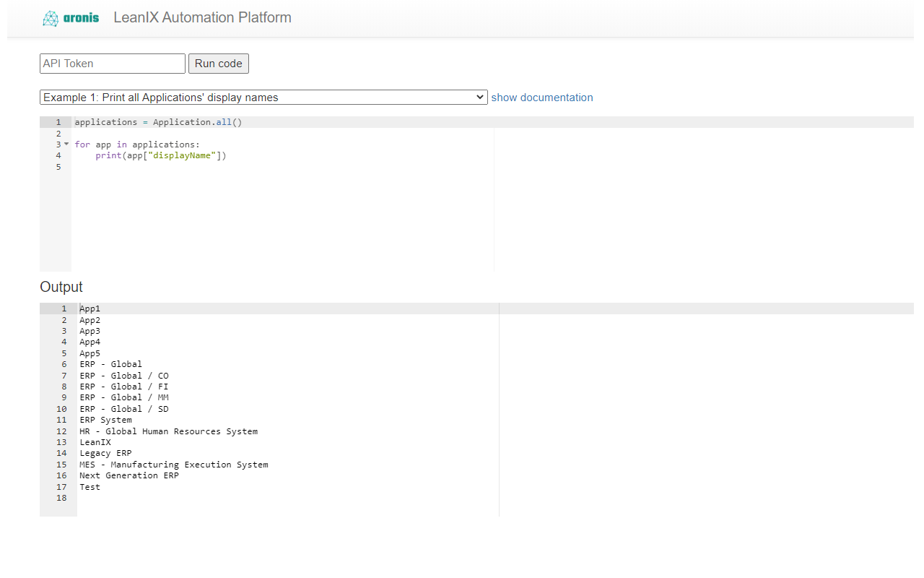Click the print(app["displayName"]) code line

(x=161, y=155)
